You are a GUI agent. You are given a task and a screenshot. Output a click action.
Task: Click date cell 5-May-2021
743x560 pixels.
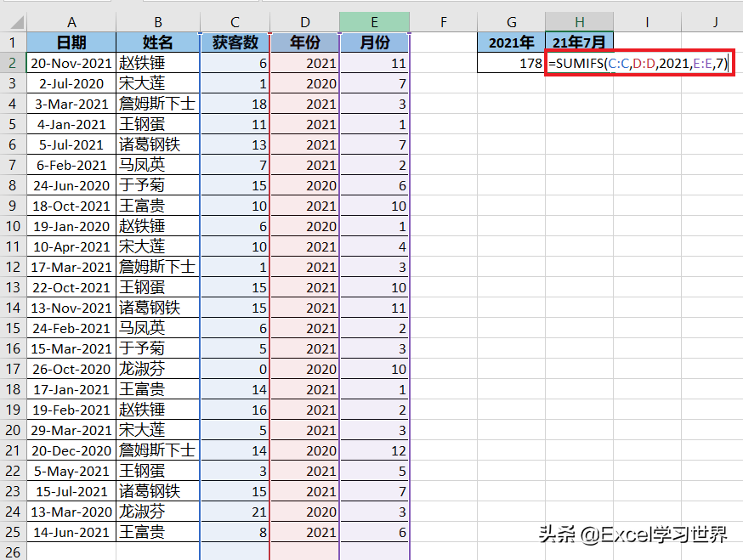click(71, 471)
